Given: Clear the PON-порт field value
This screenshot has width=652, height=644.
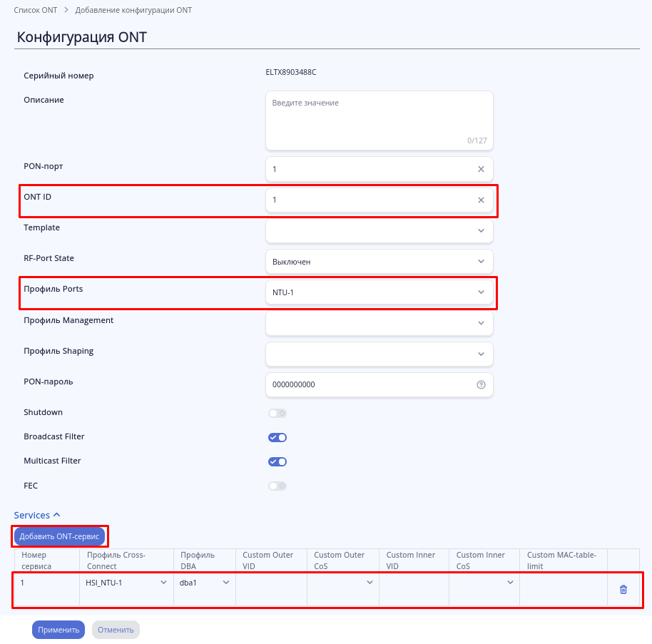Looking at the screenshot, I should pos(481,169).
